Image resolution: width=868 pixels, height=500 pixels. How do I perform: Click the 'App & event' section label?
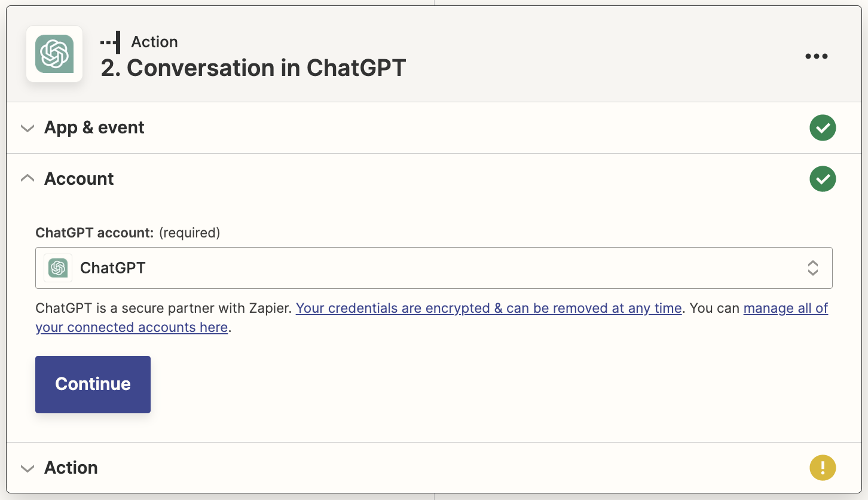click(x=94, y=127)
